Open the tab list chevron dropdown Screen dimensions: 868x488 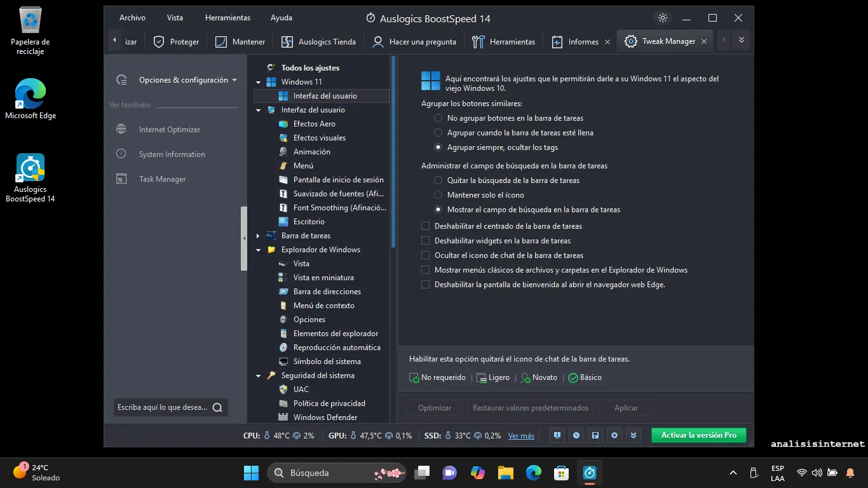(x=741, y=40)
